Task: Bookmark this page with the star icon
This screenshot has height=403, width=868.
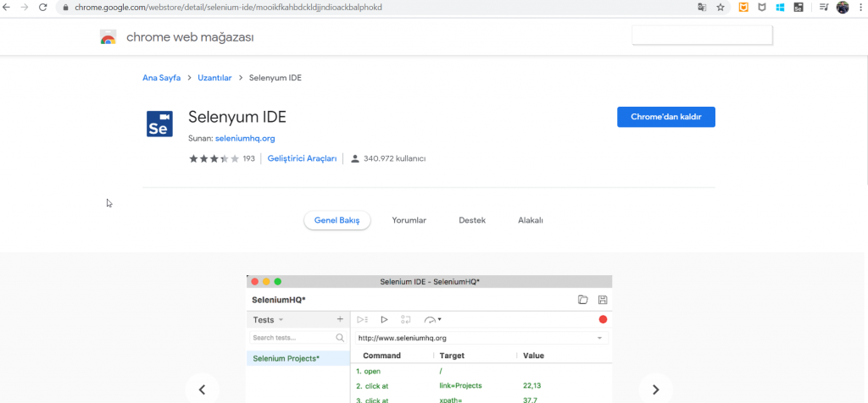Action: coord(721,8)
